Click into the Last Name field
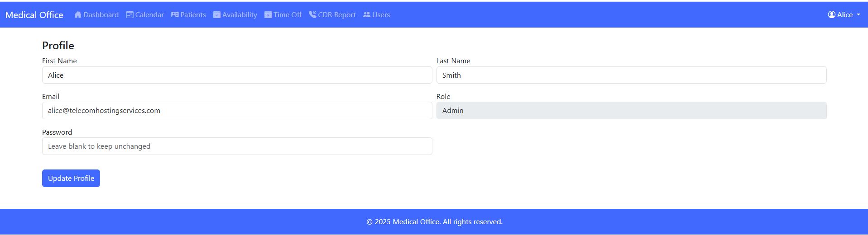This screenshot has height=235, width=868. [631, 75]
